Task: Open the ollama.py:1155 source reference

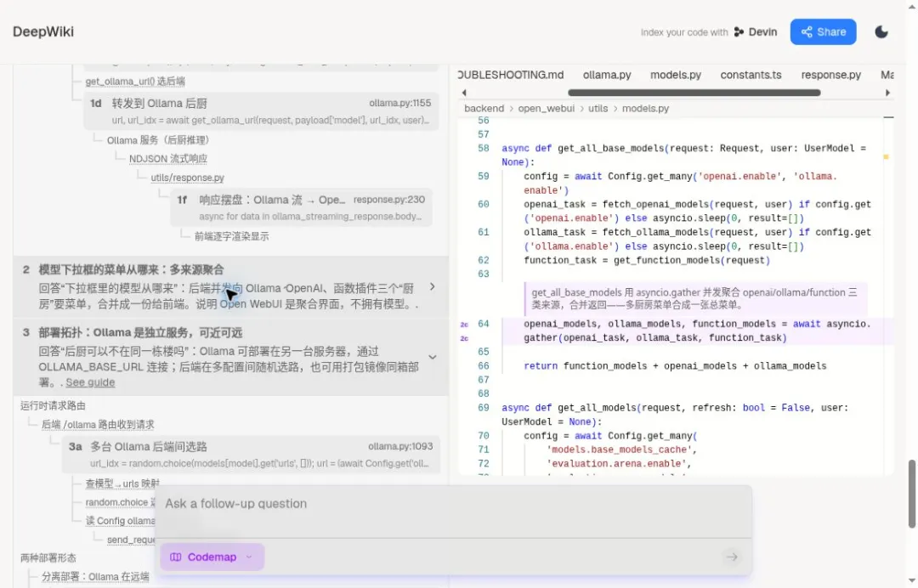Action: 399,103
